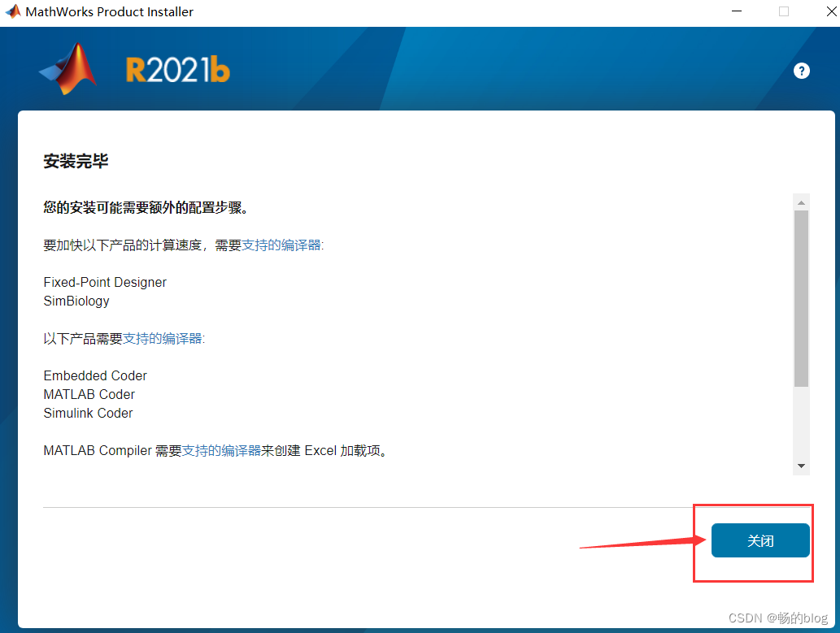Click 关闭 to finish installation
The height and width of the screenshot is (633, 840).
(759, 540)
